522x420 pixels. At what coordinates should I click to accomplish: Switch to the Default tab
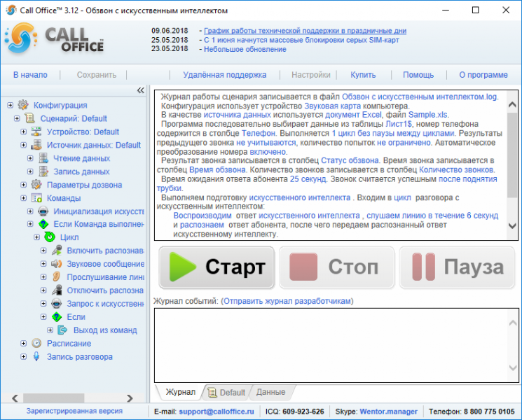[x=227, y=393]
